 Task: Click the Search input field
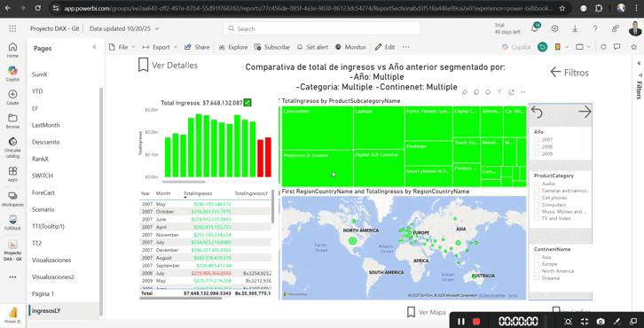322,28
